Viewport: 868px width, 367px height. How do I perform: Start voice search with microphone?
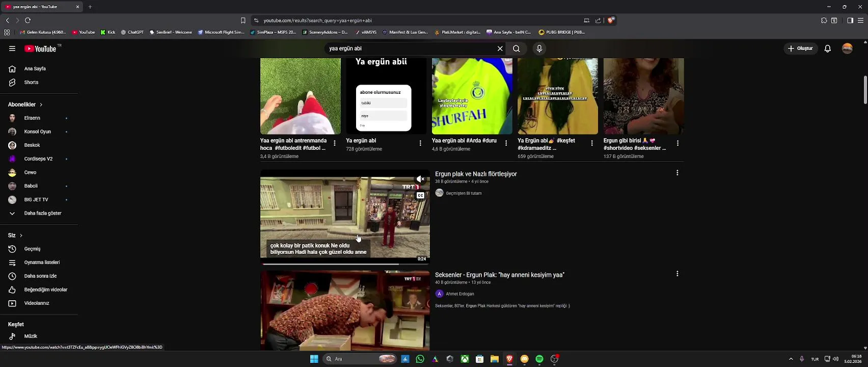[x=539, y=48]
